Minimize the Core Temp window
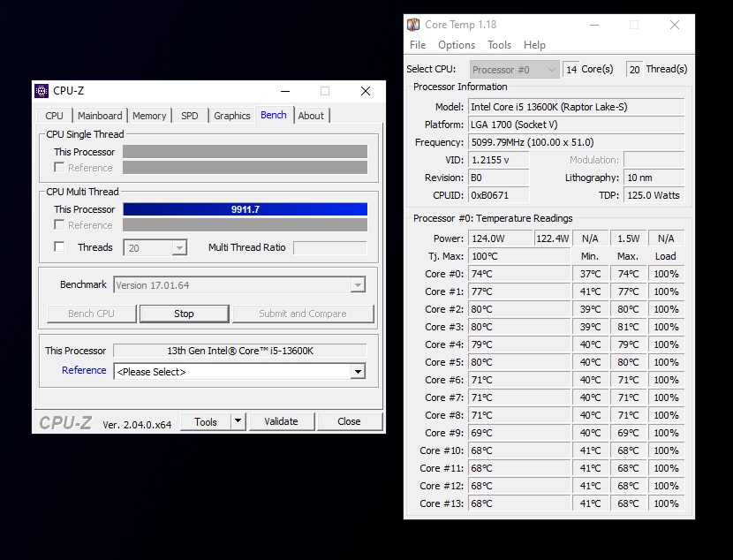This screenshot has height=560, width=733. 594,25
